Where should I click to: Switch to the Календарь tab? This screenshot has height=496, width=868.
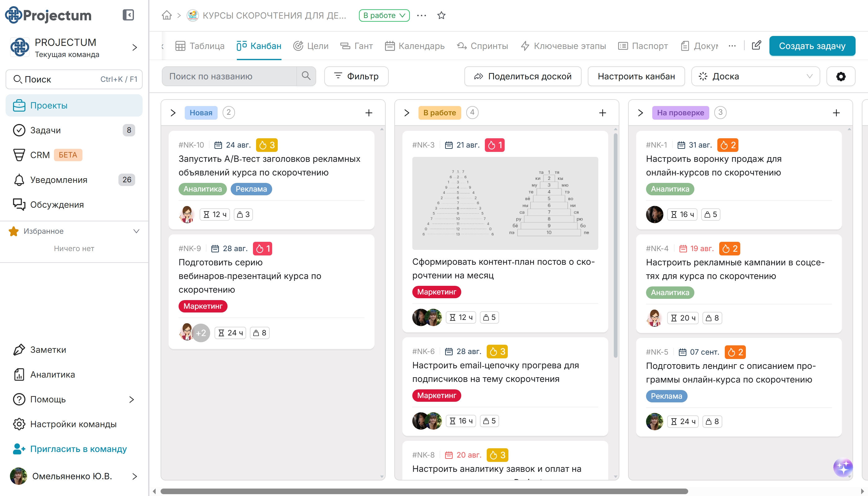click(x=414, y=46)
